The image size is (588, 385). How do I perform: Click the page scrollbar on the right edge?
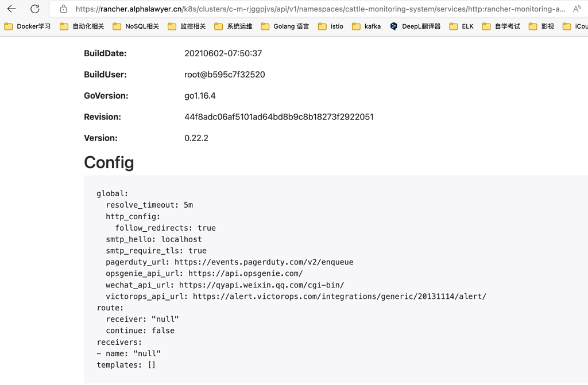(585, 201)
